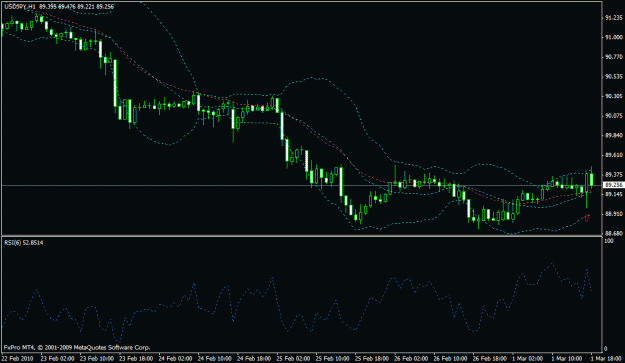Click the red arrow marker below candles
The width and height of the screenshot is (625, 363).
[x=586, y=218]
